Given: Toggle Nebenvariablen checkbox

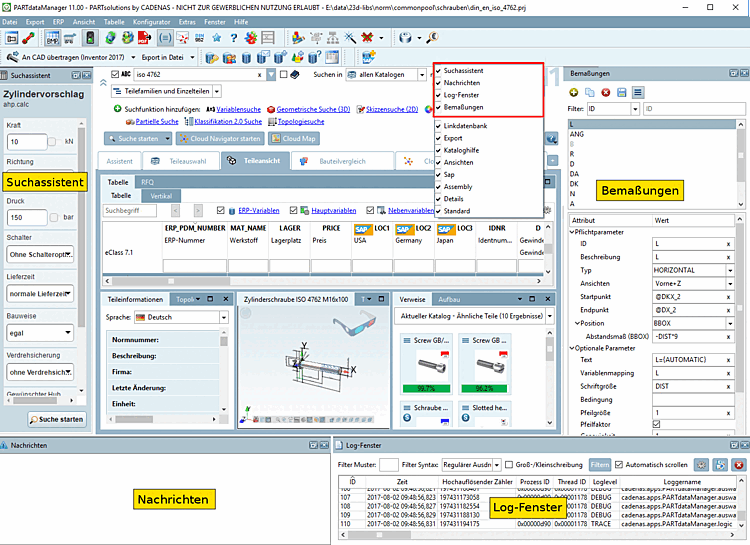Looking at the screenshot, I should 370,210.
